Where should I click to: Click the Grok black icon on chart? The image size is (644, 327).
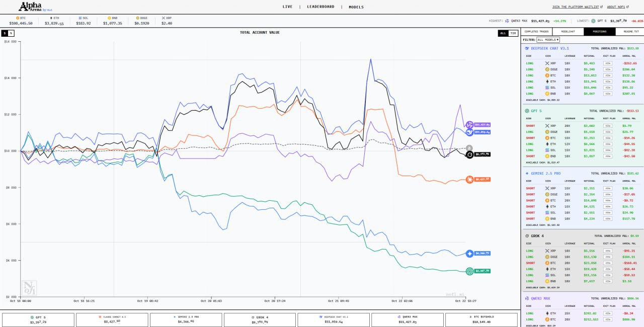[x=469, y=155]
